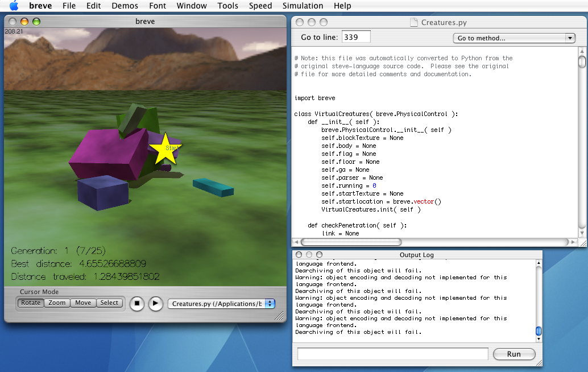Open the Tools menu
Screen dimensions: 588x372
click(x=227, y=6)
